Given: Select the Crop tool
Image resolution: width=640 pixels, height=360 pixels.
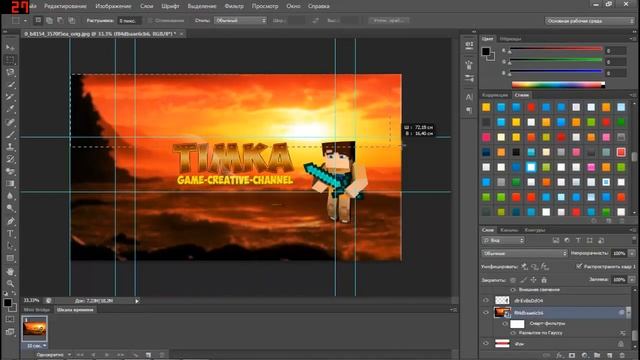Looking at the screenshot, I should click(10, 97).
